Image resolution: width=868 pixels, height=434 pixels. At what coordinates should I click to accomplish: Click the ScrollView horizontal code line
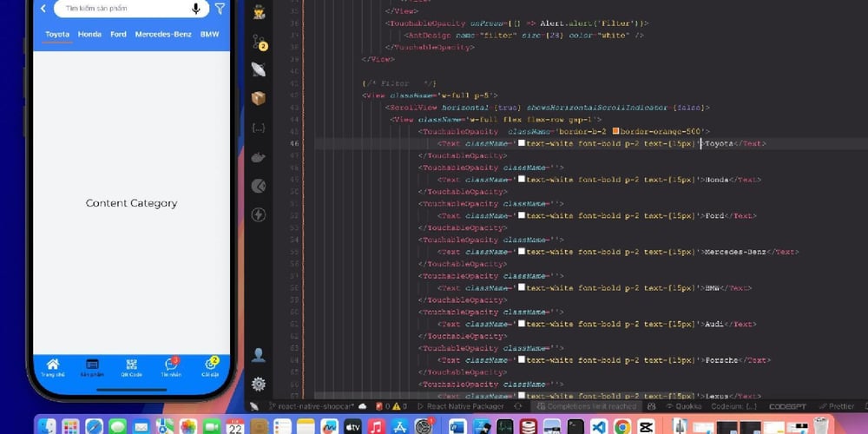547,108
